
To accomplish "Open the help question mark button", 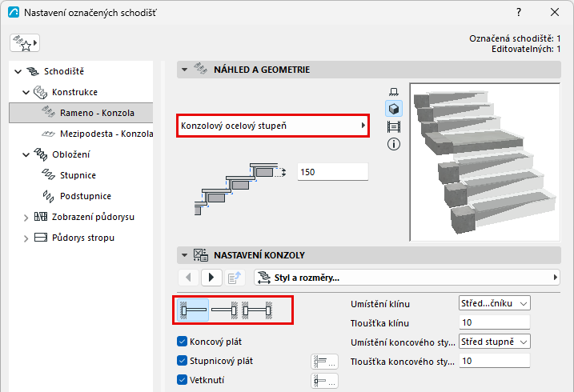I will [519, 13].
